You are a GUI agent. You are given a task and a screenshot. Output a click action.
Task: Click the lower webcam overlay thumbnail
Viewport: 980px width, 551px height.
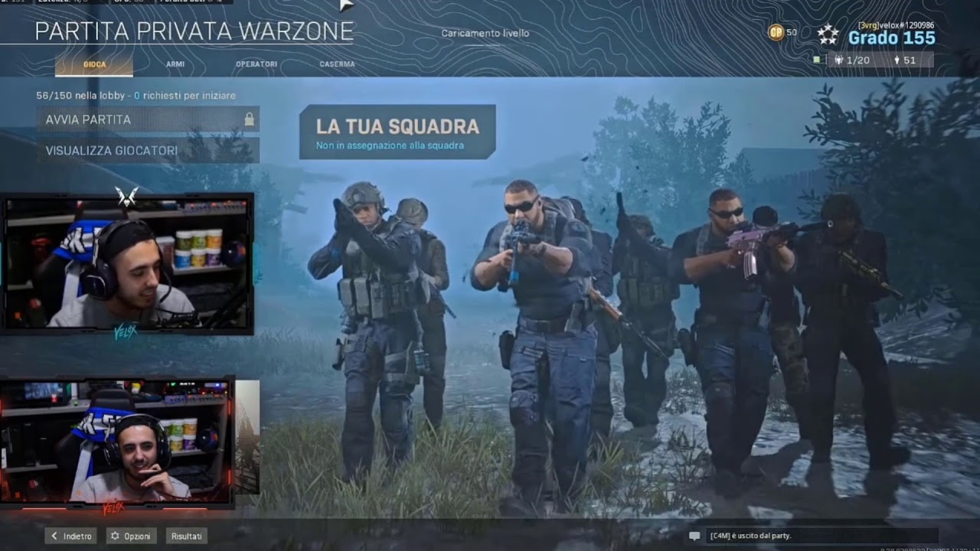pyautogui.click(x=117, y=442)
